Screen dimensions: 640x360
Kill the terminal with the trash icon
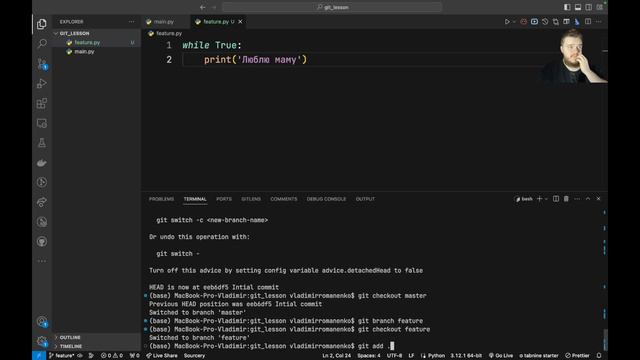point(566,199)
